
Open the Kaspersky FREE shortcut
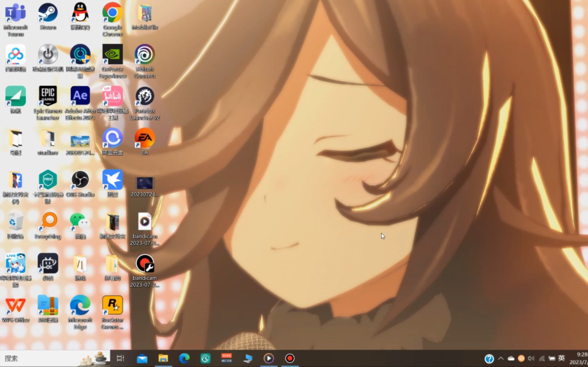48,187
